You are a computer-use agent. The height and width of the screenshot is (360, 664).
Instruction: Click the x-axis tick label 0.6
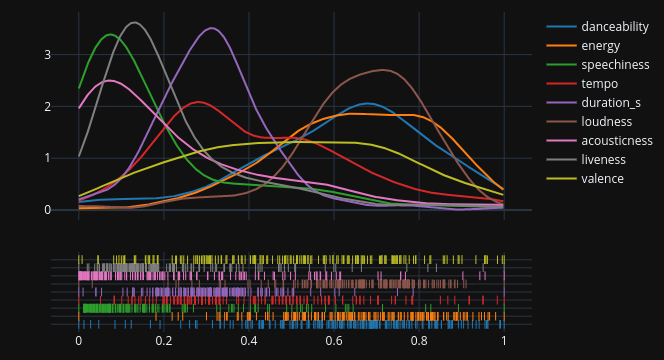334,341
